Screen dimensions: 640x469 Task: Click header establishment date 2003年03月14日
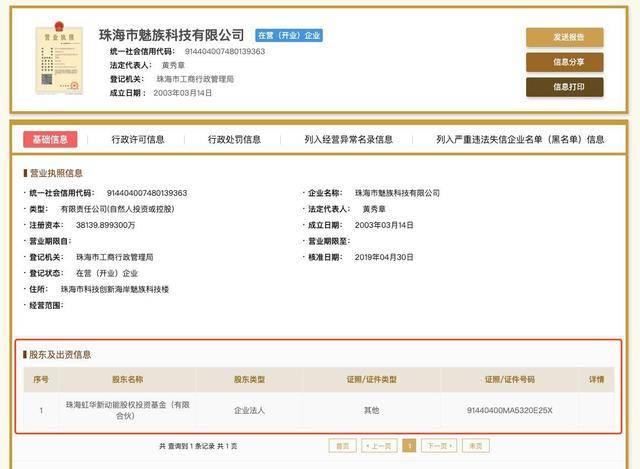tap(182, 93)
